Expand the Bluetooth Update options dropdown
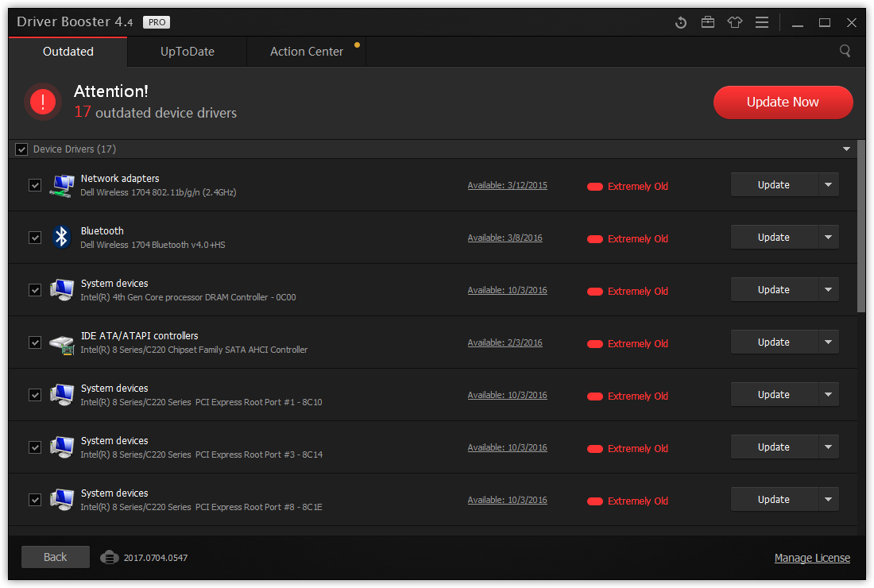The width and height of the screenshot is (874, 588). pyautogui.click(x=829, y=237)
